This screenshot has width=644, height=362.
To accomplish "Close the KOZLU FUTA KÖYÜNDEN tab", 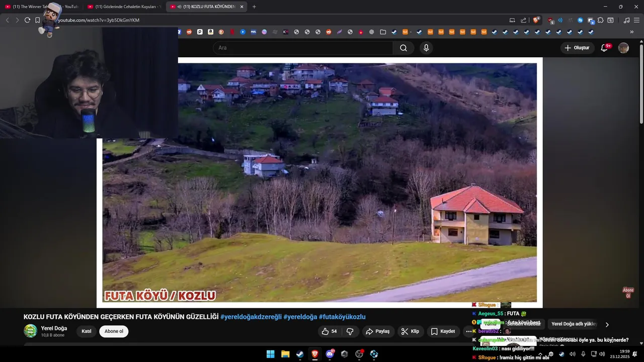I will point(242,7).
